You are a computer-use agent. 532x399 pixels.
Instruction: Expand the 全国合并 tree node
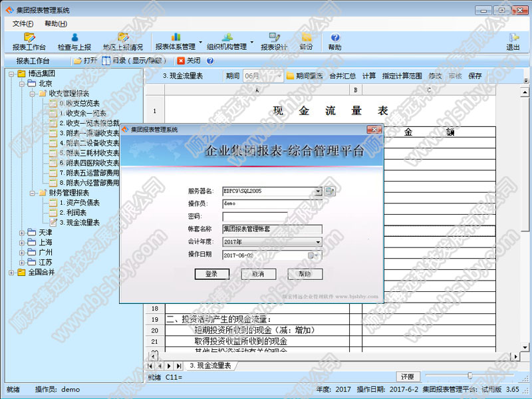11,272
